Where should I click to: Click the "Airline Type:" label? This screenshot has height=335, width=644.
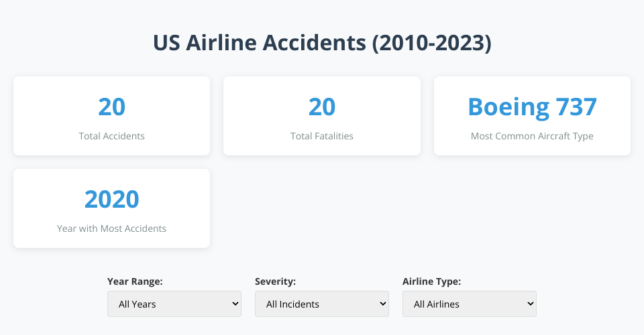pyautogui.click(x=431, y=281)
